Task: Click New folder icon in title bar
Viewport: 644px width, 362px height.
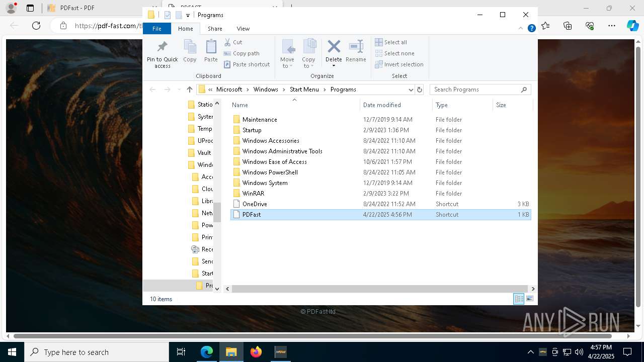Action: 179,15
